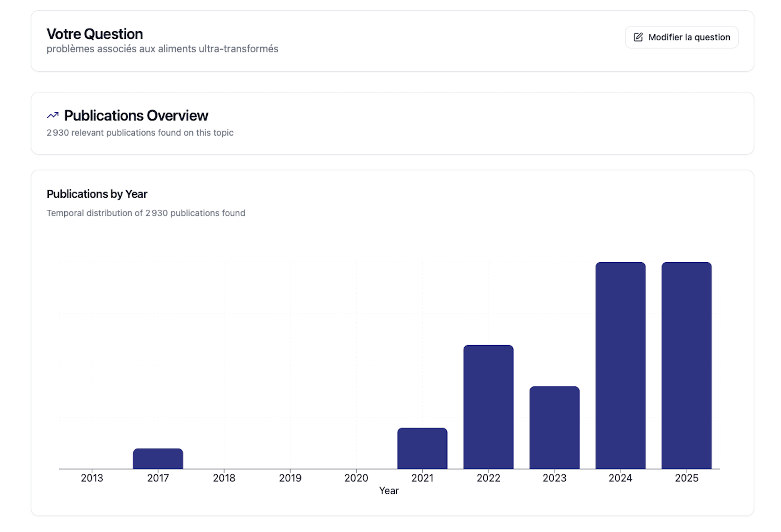
Task: Click the 2020 axis label
Action: tap(356, 478)
